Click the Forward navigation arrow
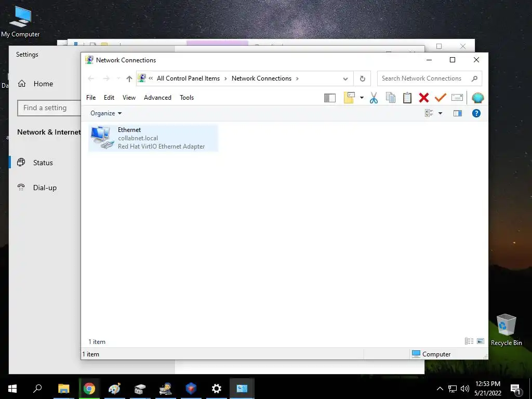This screenshot has width=532, height=399. [106, 79]
